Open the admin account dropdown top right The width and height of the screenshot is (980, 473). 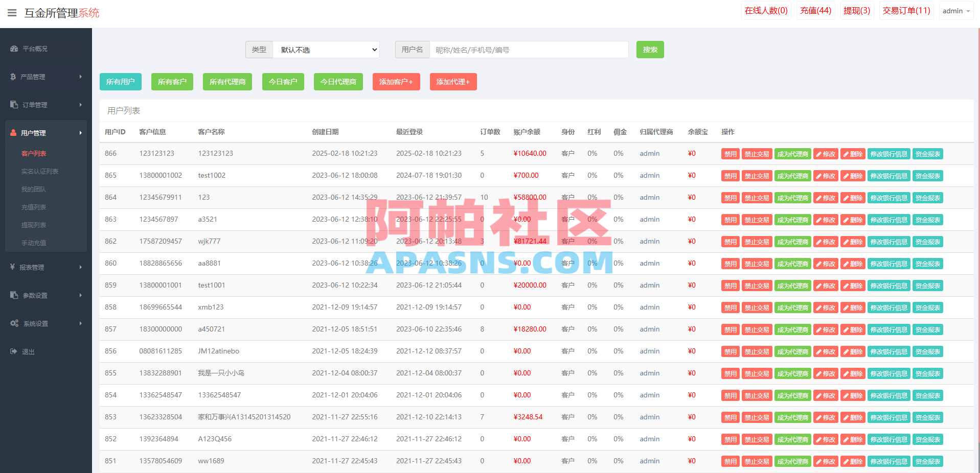pyautogui.click(x=955, y=10)
